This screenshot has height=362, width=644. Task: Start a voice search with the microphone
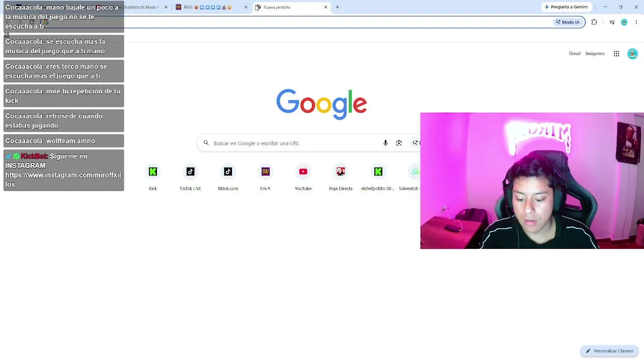click(385, 143)
